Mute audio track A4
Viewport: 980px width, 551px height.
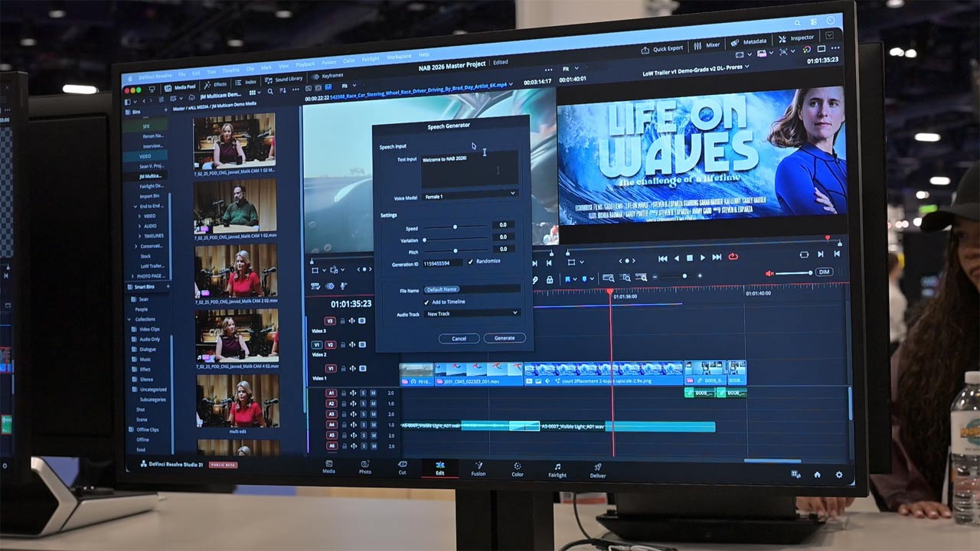point(373,425)
